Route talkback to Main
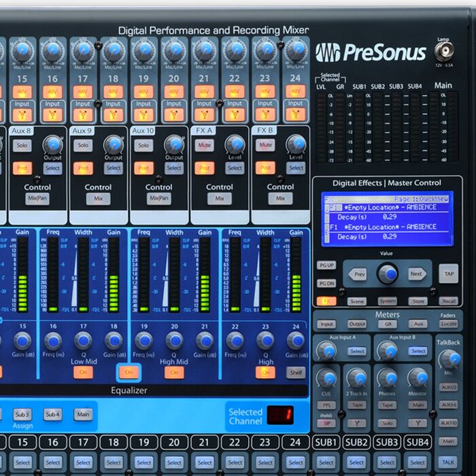Image resolution: width=476 pixels, height=476 pixels. 448,441
